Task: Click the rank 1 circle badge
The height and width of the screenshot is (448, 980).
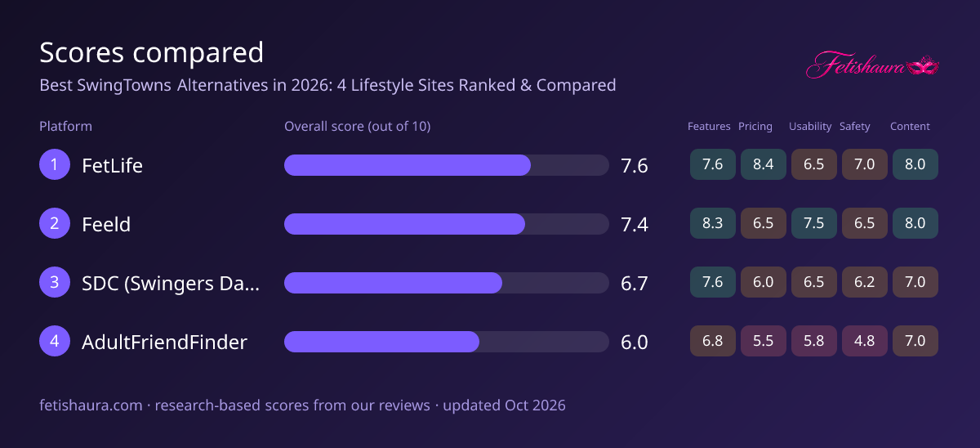Action: (x=55, y=165)
